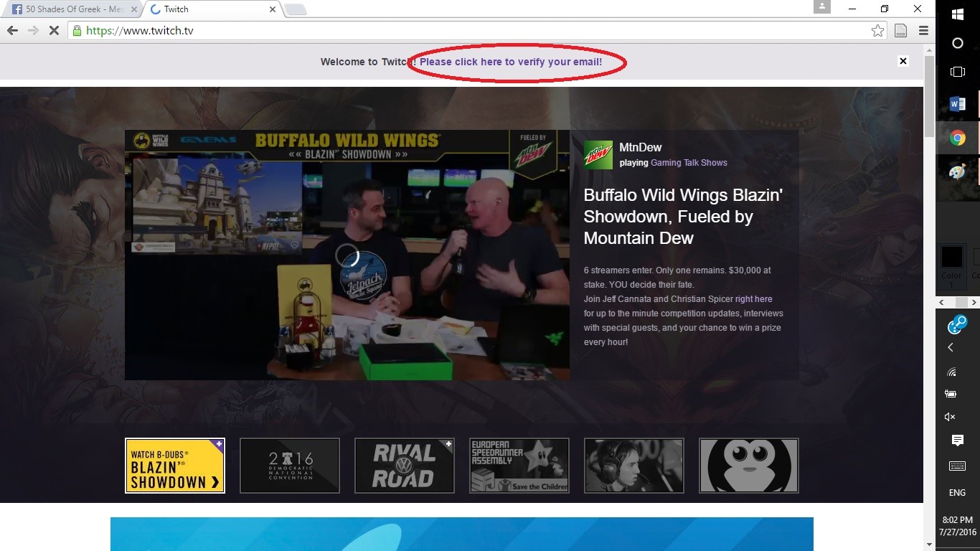Switch to Microsoft Word on the taskbar
The height and width of the screenshot is (551, 980).
click(x=957, y=104)
